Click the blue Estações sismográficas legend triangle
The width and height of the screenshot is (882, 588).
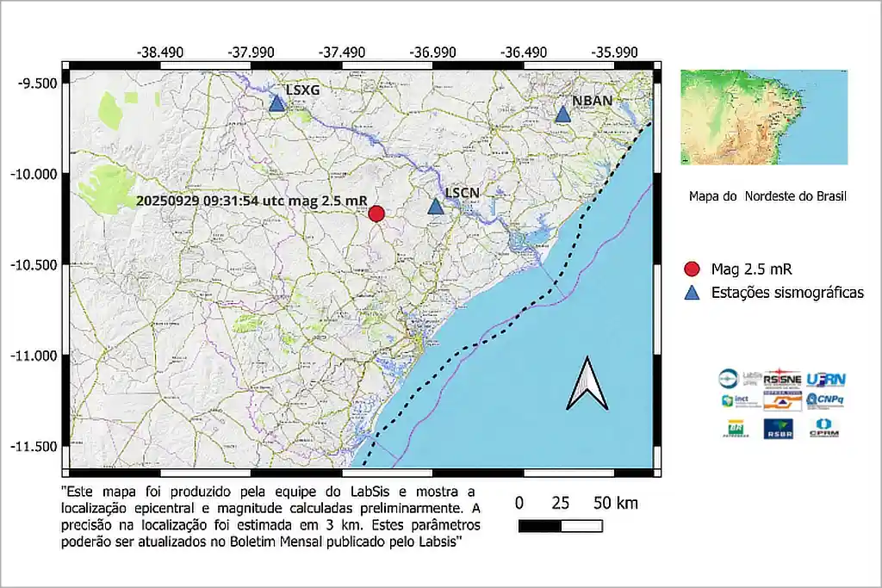pos(691,294)
